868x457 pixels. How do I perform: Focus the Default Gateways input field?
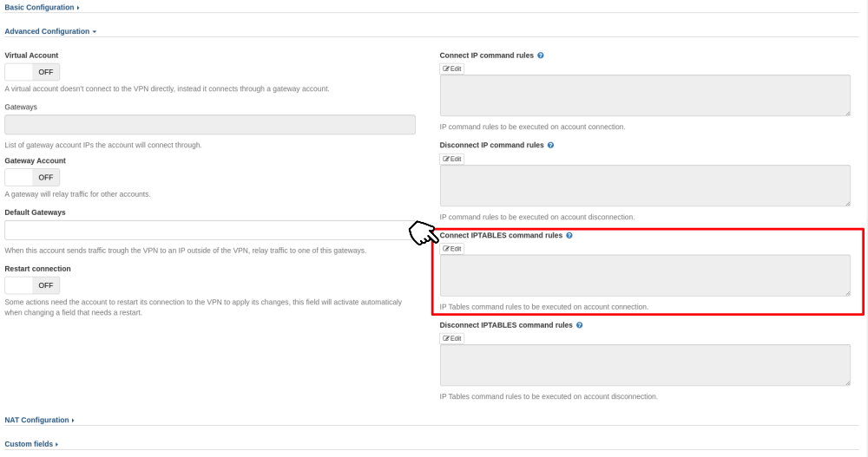208,230
